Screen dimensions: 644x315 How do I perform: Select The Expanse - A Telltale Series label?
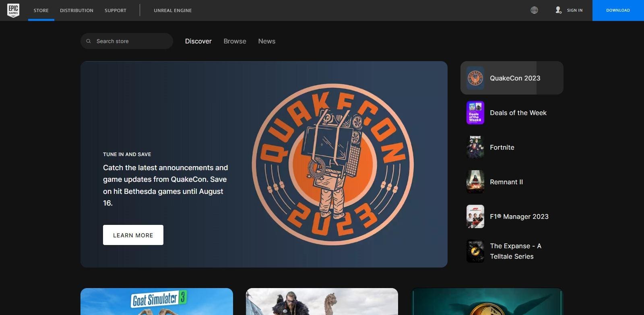click(516, 251)
